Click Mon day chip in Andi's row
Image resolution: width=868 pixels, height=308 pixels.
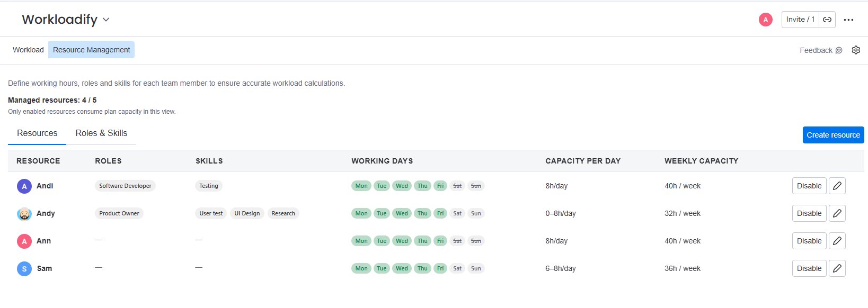coord(361,186)
